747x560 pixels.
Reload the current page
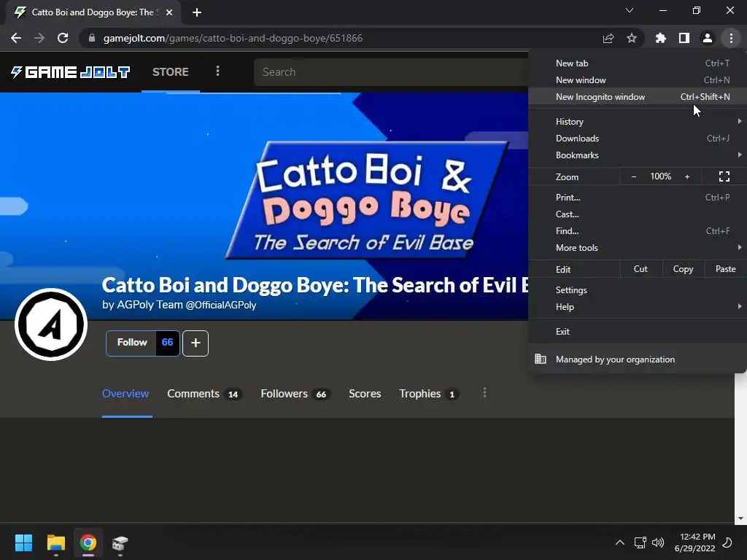coord(63,38)
